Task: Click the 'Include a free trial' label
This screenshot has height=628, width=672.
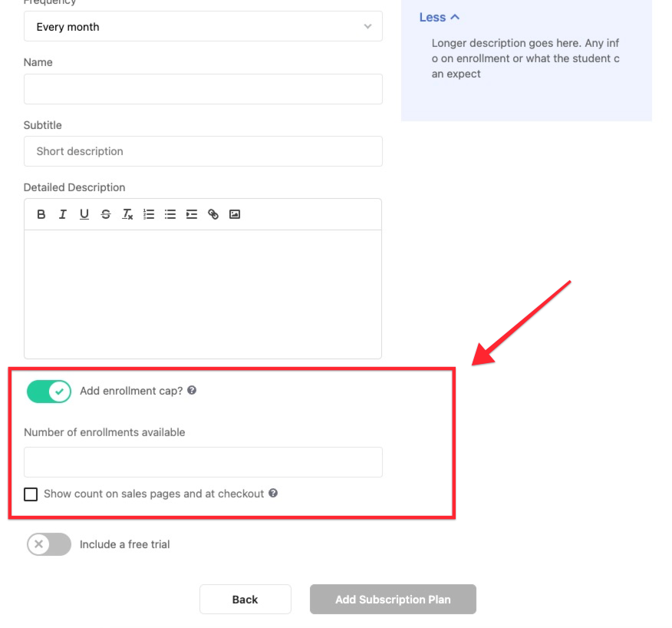Action: click(x=125, y=544)
